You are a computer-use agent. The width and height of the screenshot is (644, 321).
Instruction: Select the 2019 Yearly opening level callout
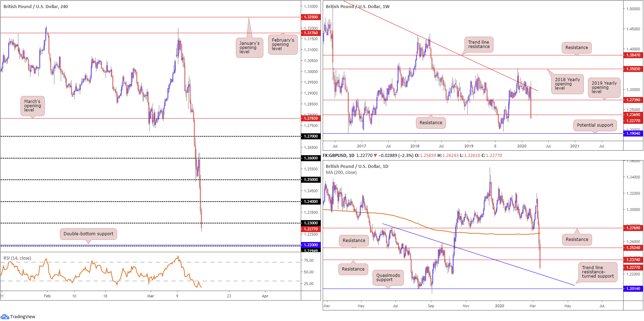tap(604, 87)
